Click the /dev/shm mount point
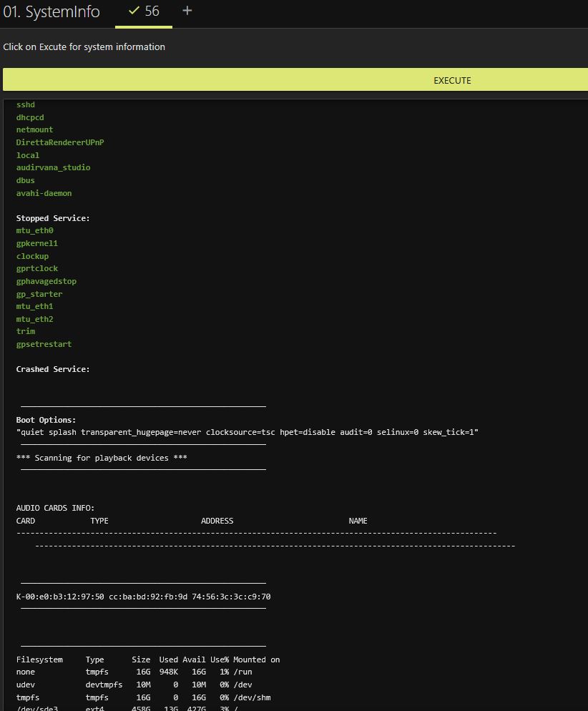588x711 pixels. coord(252,697)
